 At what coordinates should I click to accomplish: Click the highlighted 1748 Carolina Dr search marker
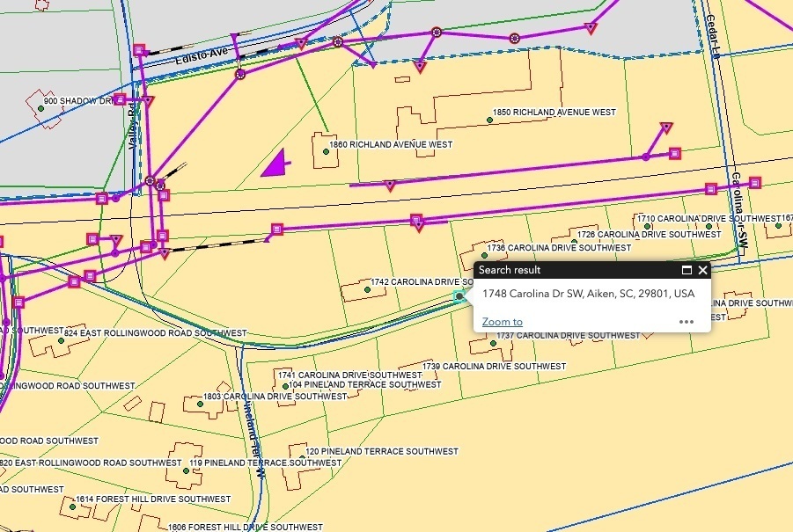459,297
